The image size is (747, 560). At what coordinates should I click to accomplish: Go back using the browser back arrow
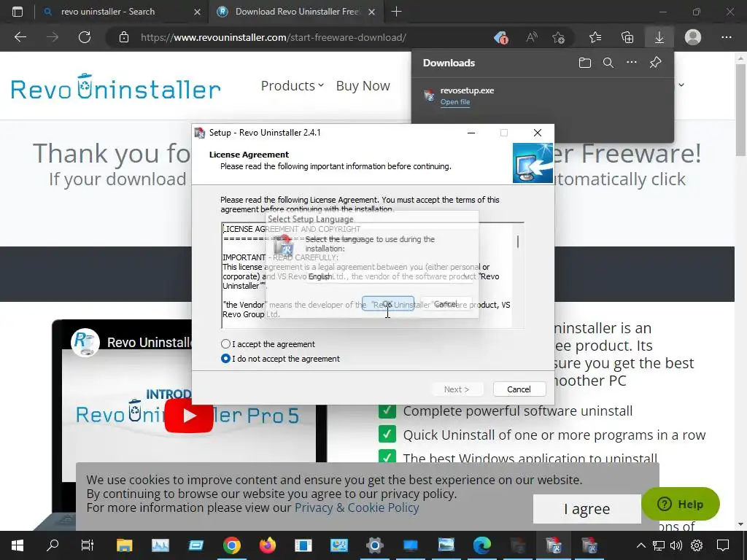click(x=20, y=37)
